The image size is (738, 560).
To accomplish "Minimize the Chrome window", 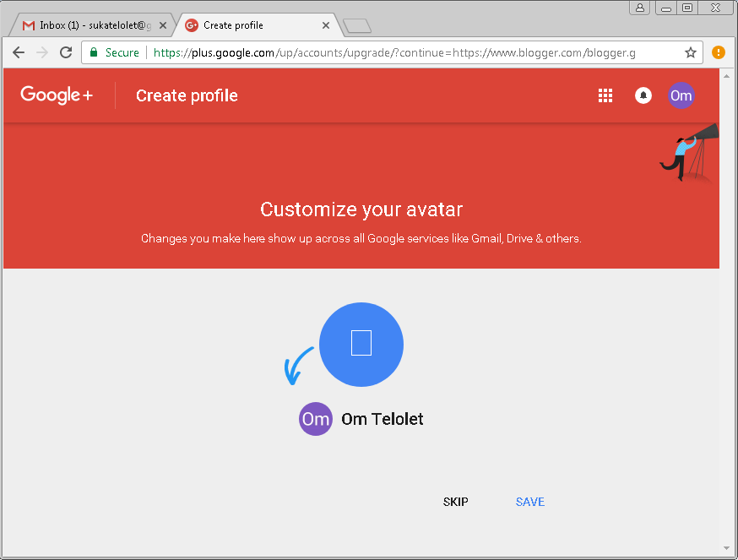I will click(666, 8).
